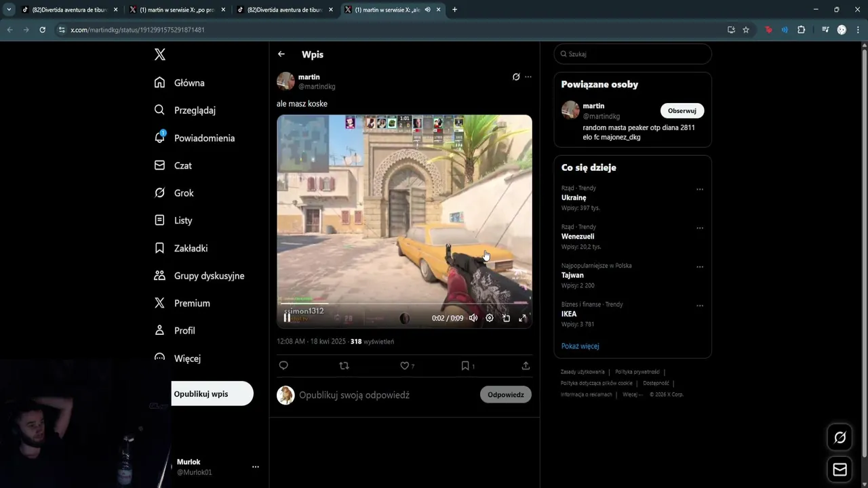The width and height of the screenshot is (868, 488).
Task: Open options dots for IKEA trend
Action: point(700,305)
